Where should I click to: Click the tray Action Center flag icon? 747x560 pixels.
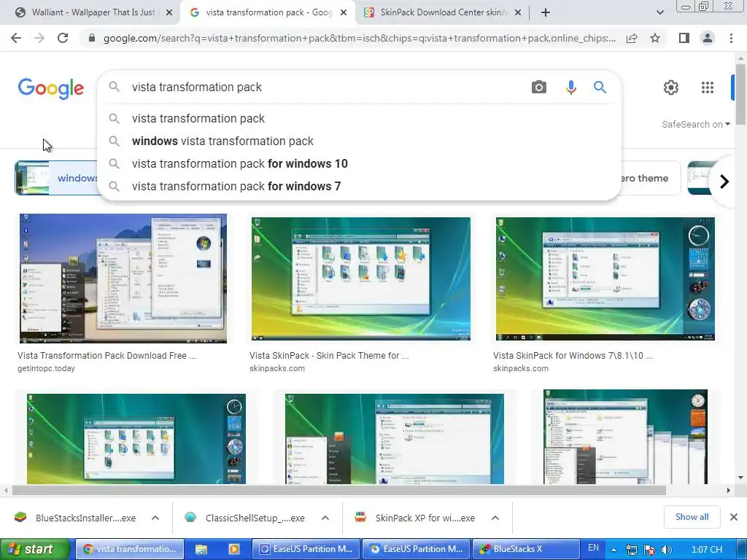point(649,550)
